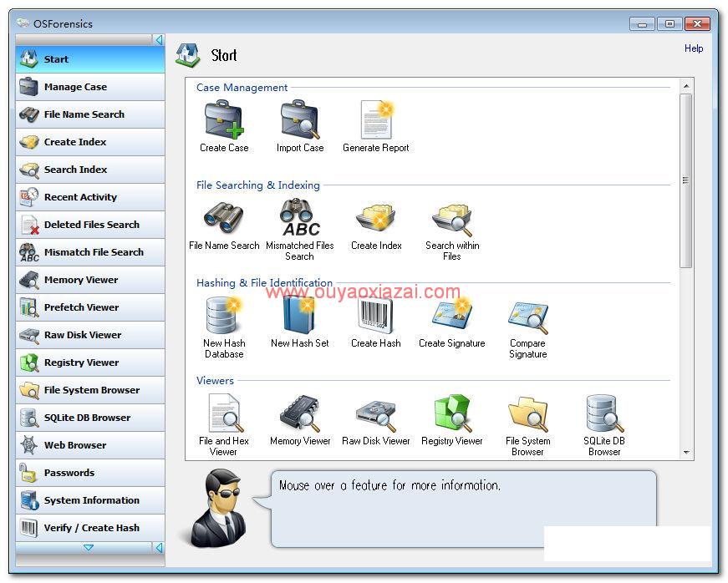The image size is (728, 583).
Task: Select System Information in sidebar
Action: 90,500
